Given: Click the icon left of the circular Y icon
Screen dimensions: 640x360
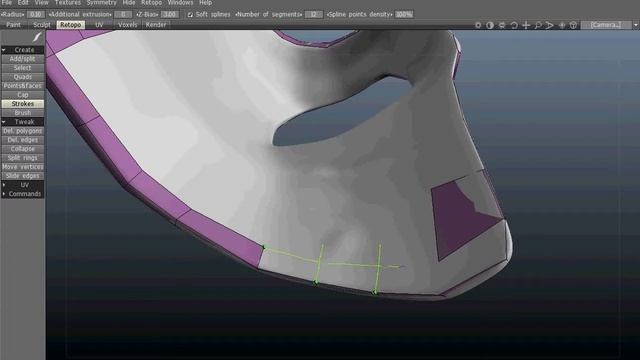Looking at the screenshot, I should 562,25.
